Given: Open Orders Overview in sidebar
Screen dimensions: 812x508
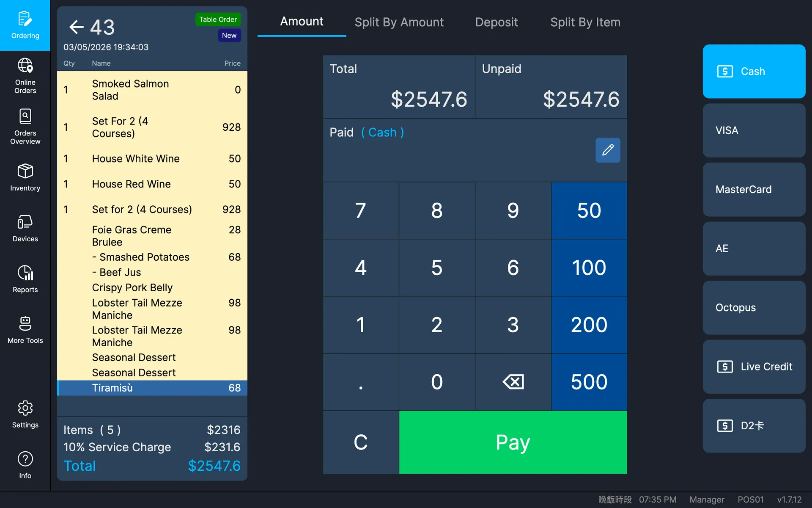Looking at the screenshot, I should click(25, 127).
